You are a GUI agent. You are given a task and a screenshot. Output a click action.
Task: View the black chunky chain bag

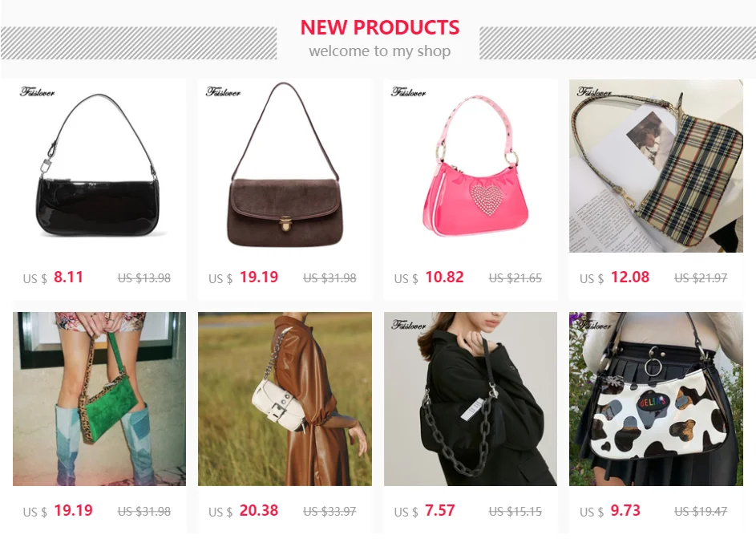click(x=471, y=399)
